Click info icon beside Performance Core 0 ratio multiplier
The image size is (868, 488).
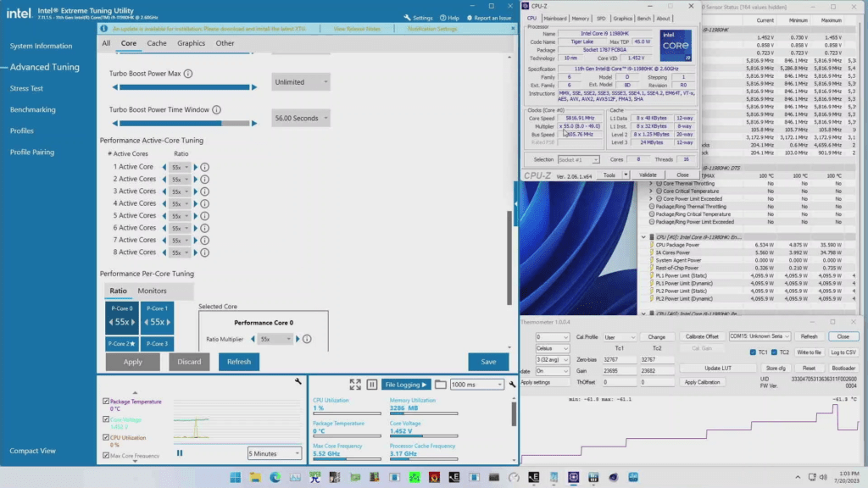tap(307, 339)
